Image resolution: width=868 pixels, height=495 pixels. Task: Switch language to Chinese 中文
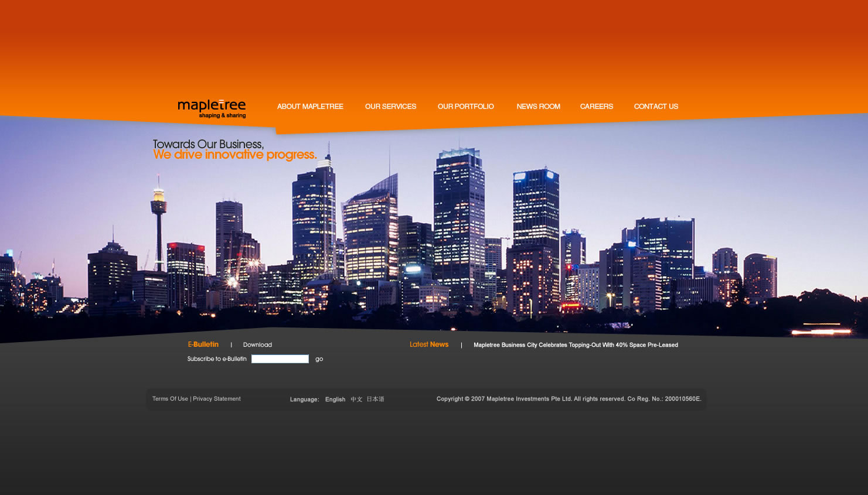tap(356, 400)
